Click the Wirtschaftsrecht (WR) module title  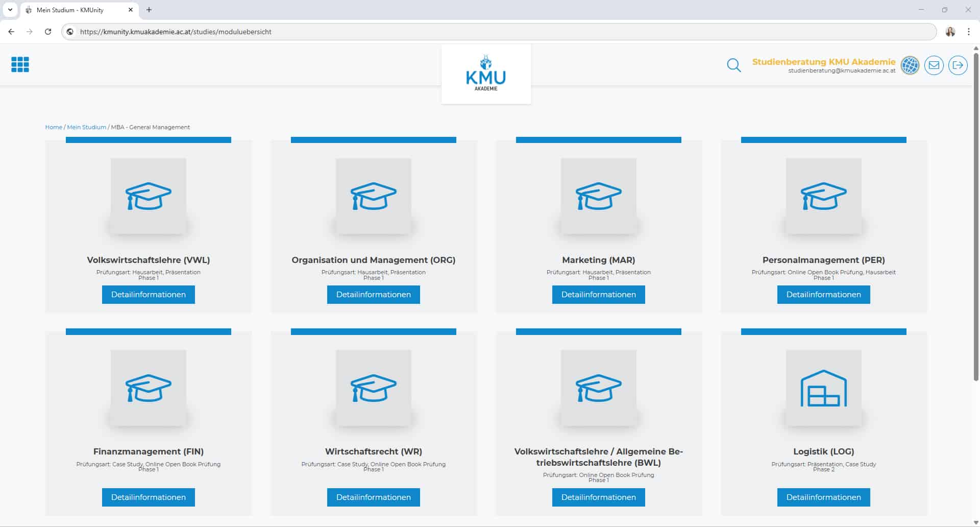(x=374, y=451)
